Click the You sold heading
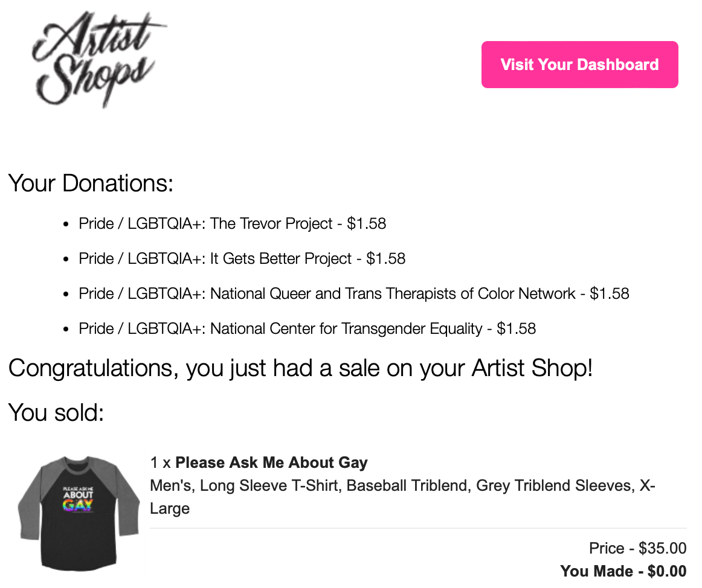Viewport: 702px width, 588px height. (x=56, y=413)
